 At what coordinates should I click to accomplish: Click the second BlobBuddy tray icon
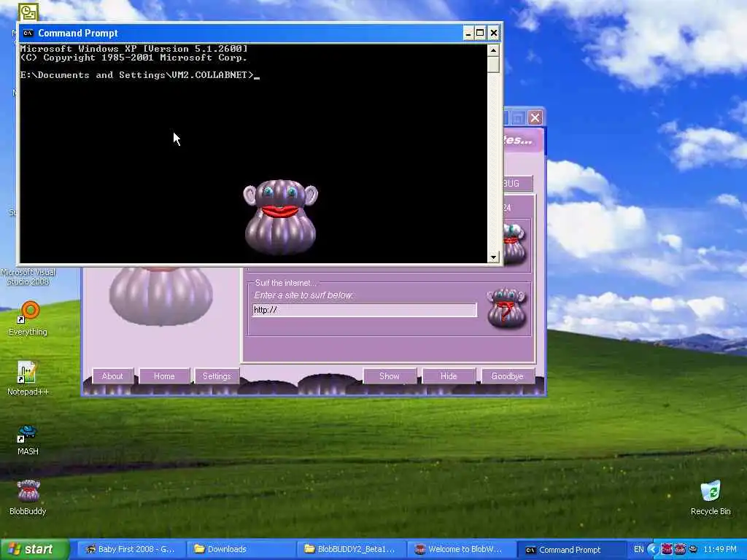pyautogui.click(x=680, y=549)
